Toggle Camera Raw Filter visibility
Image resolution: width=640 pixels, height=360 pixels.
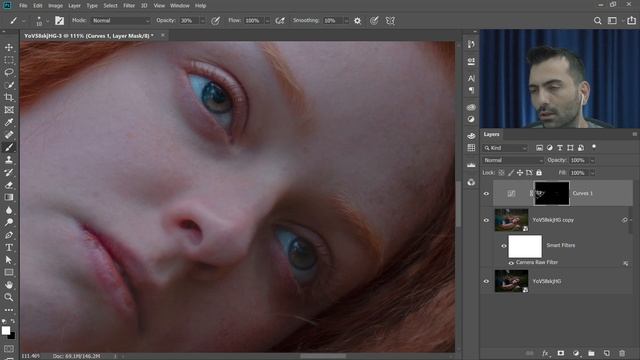coord(511,263)
